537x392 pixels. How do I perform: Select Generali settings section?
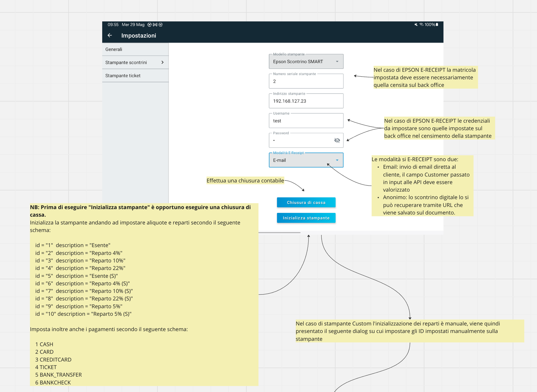tap(135, 49)
